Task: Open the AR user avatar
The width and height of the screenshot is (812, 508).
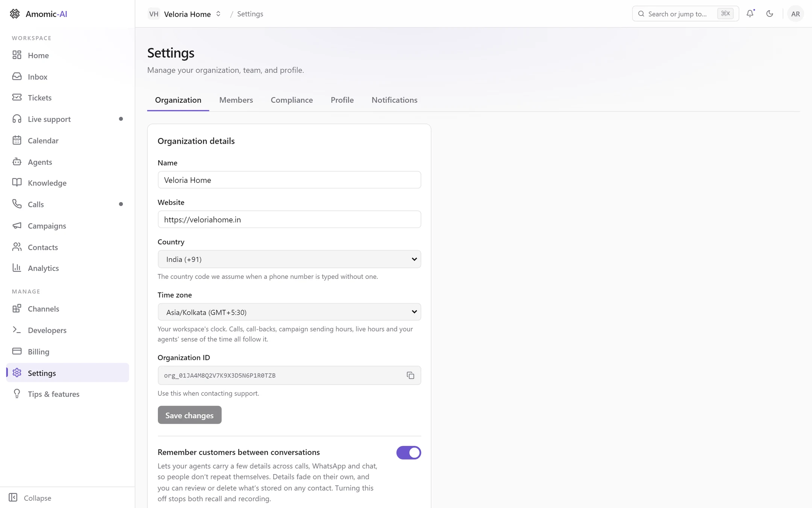Action: click(795, 14)
